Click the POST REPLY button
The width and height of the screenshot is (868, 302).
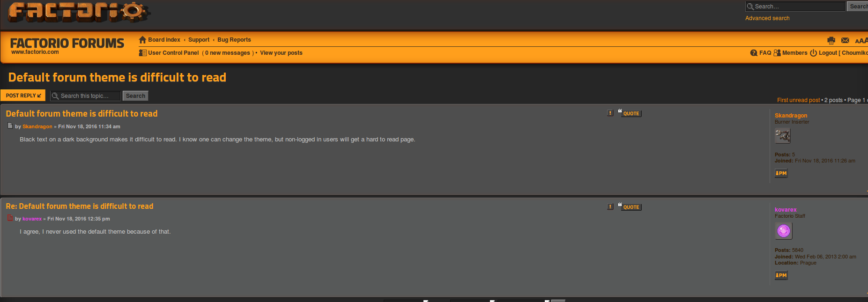click(x=23, y=96)
